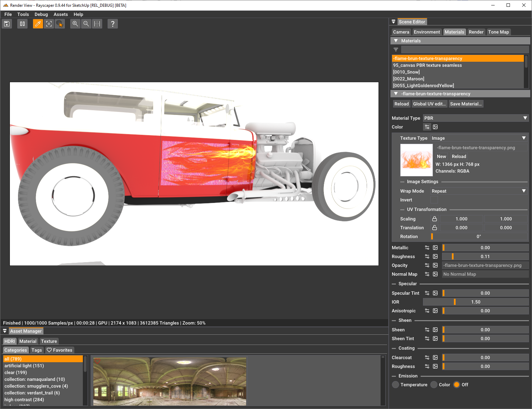Screen dimensions: 532x409
Task: Click Sheen texture image icon
Action: click(435, 330)
